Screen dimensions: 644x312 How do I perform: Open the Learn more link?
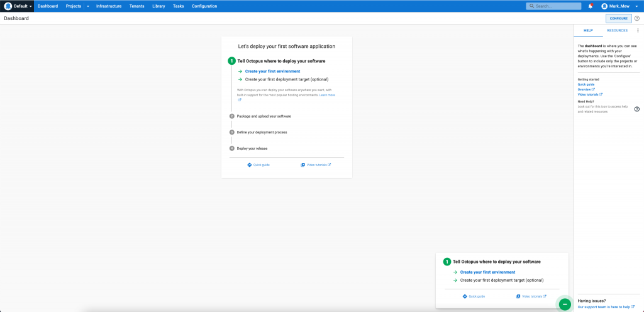pyautogui.click(x=327, y=95)
